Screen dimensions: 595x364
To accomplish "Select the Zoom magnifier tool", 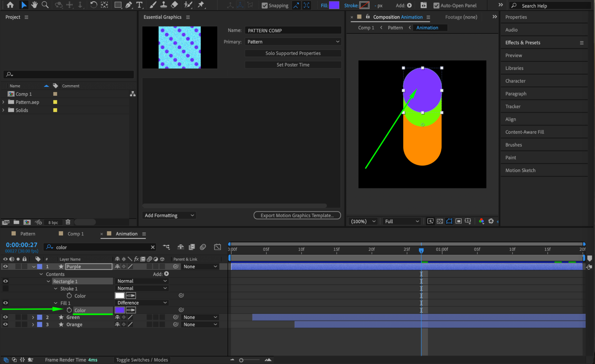I will coord(45,5).
